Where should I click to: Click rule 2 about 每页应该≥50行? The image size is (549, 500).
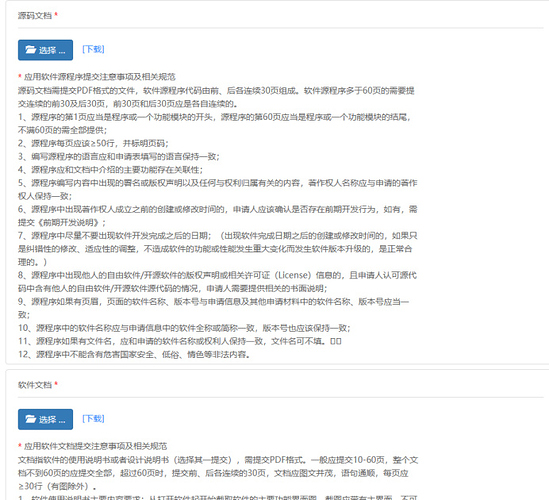93,143
